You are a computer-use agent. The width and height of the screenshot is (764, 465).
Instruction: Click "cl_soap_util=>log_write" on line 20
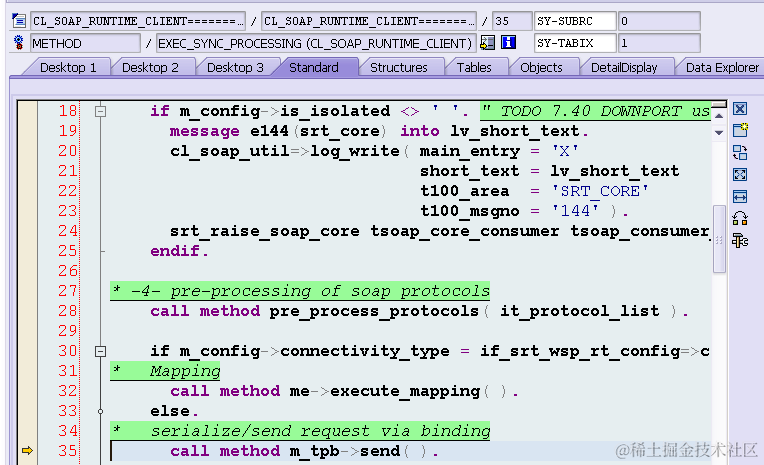tap(285, 151)
